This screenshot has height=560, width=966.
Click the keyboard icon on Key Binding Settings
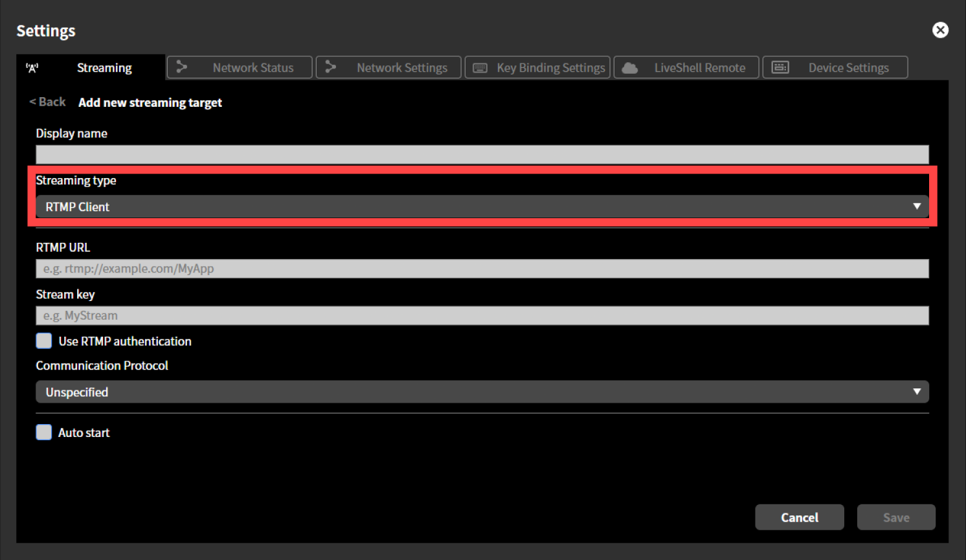coord(480,67)
